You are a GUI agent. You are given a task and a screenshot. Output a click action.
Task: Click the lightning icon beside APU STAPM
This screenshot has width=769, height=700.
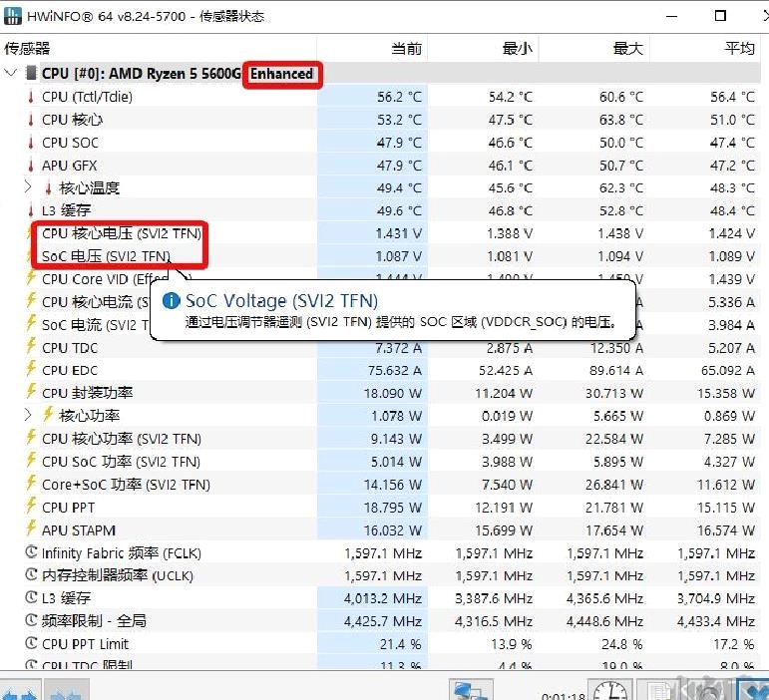pyautogui.click(x=31, y=529)
